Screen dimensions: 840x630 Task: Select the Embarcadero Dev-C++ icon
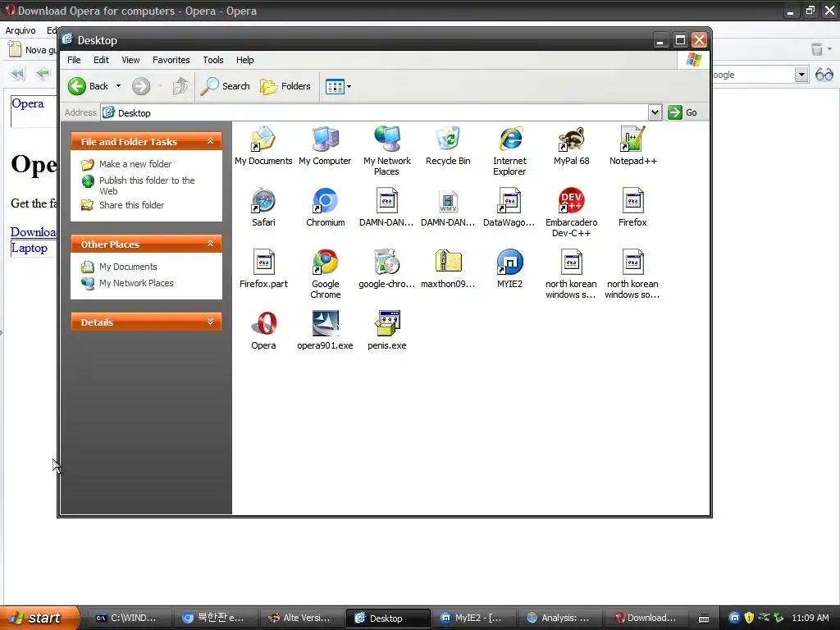click(571, 212)
